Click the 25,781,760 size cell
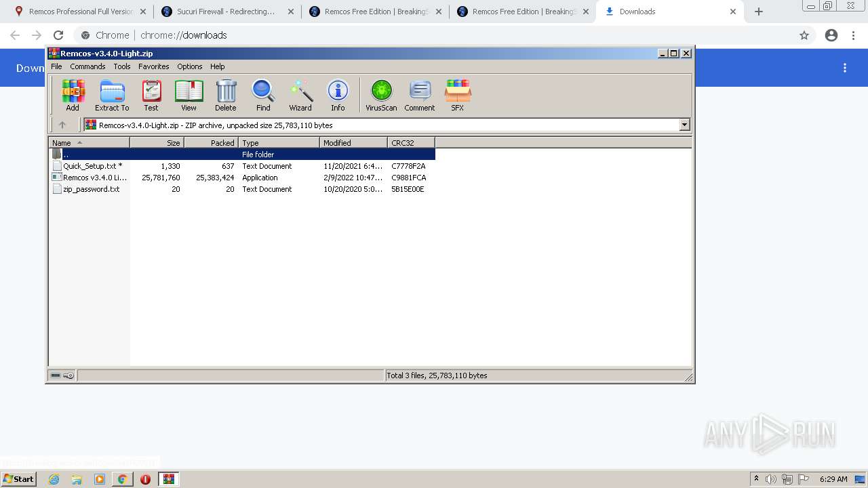This screenshot has width=868, height=488. pos(161,178)
